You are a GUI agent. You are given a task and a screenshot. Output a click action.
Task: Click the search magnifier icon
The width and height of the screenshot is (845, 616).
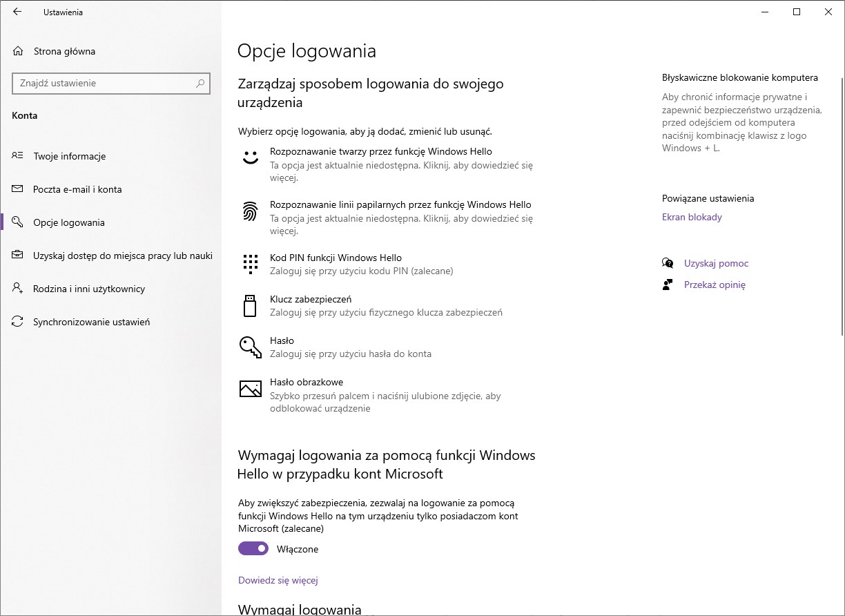200,83
